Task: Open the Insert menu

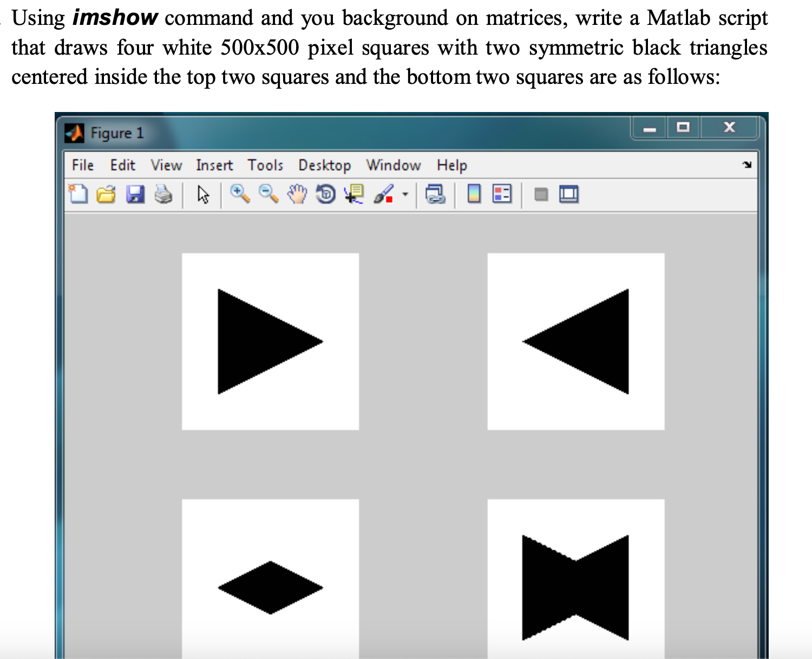Action: coord(214,166)
